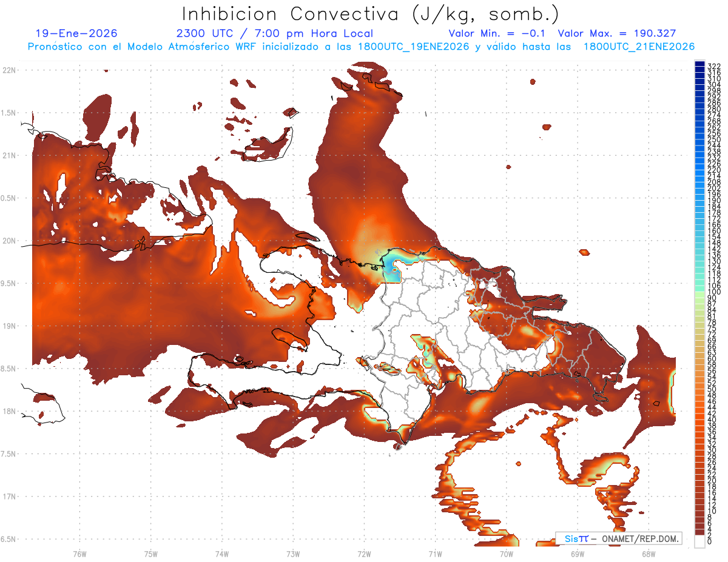Click the '22N' latitude label
The height and width of the screenshot is (562, 728).
tap(8, 70)
